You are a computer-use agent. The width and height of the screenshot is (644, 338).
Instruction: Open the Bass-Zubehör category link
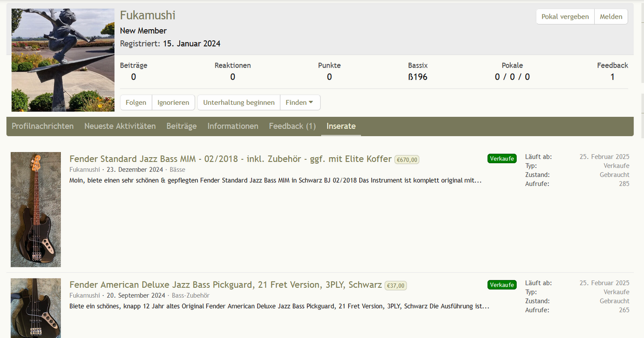191,296
